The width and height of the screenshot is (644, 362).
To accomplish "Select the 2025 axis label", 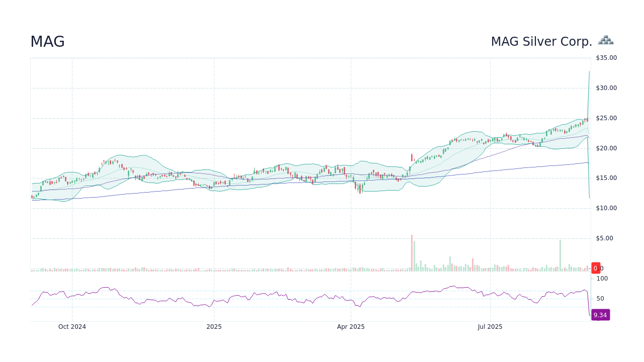I will tap(214, 326).
